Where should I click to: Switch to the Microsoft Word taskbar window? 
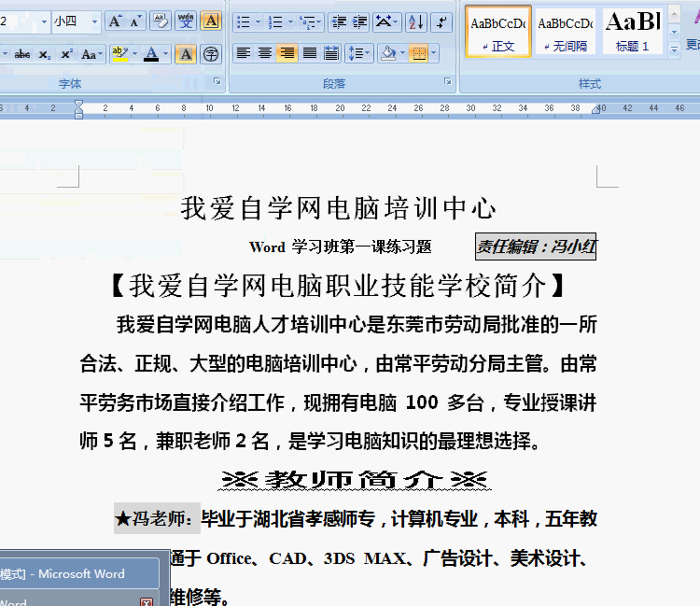(79, 574)
